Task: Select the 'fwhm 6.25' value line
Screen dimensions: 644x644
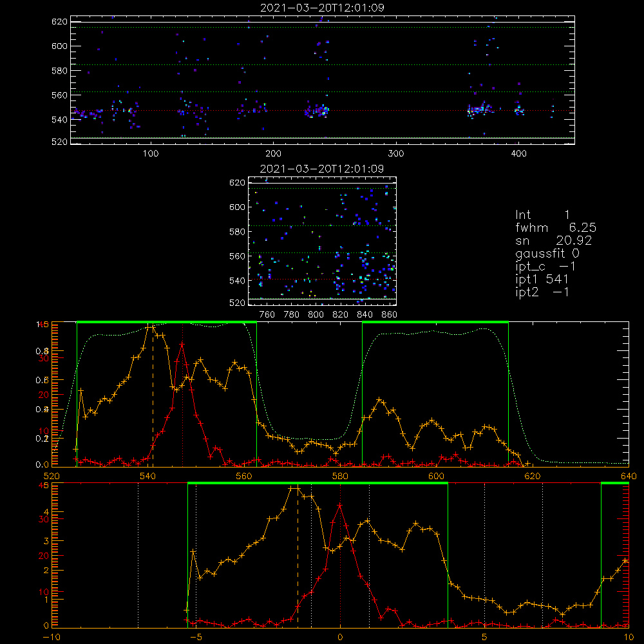Action: (x=556, y=227)
